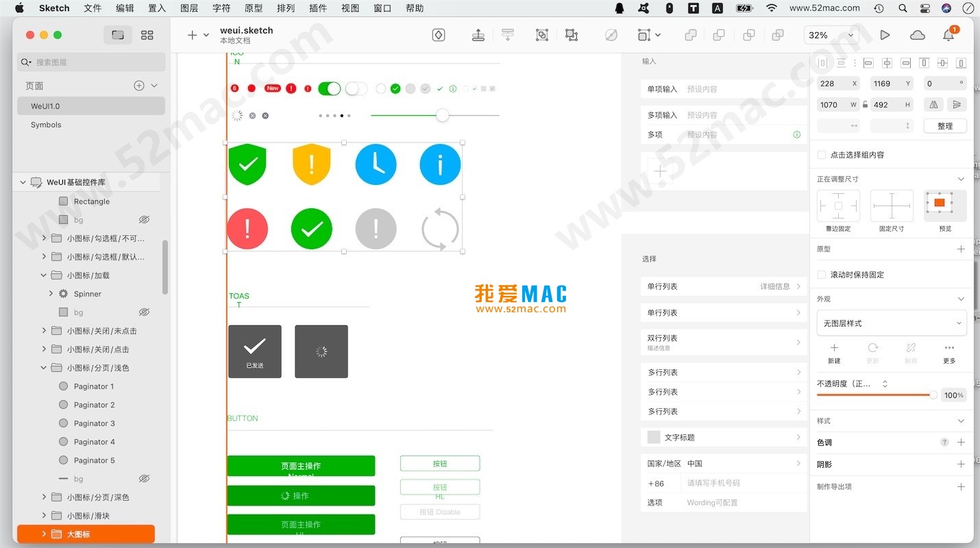Open the 插件 menu

point(318,8)
